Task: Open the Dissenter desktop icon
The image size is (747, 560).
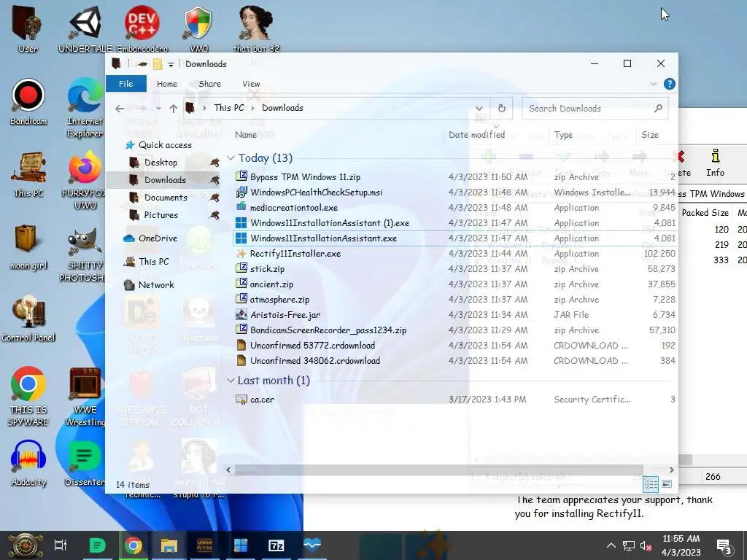Action: pyautogui.click(x=85, y=464)
